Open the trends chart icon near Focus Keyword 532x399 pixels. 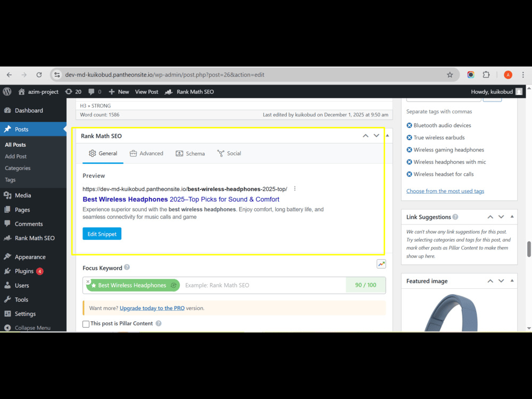point(381,264)
